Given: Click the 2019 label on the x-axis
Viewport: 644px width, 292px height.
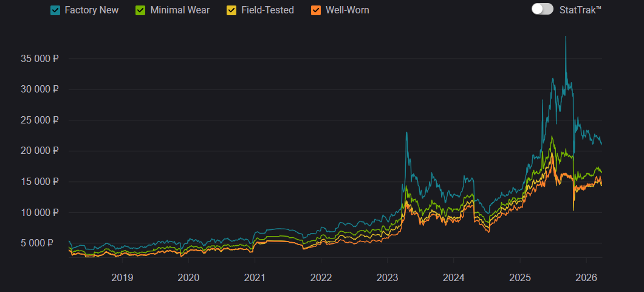Looking at the screenshot, I should point(122,277).
